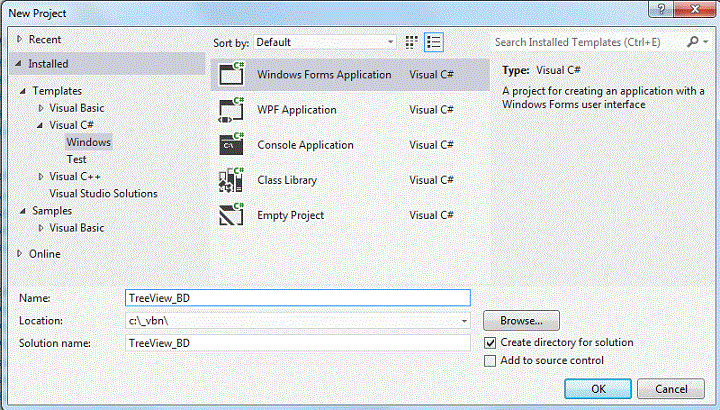Click the WPF Application template name
Image resolution: width=720 pixels, height=410 pixels.
pyautogui.click(x=297, y=110)
